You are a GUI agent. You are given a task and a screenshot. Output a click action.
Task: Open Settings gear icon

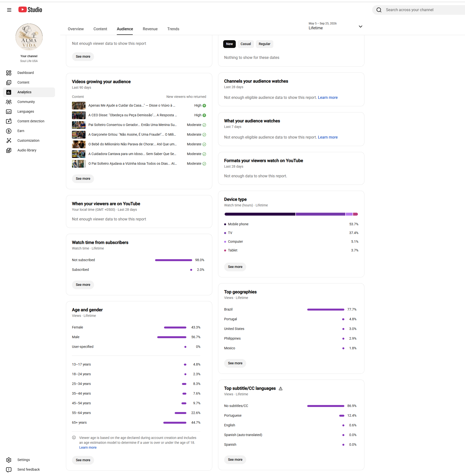(9, 460)
